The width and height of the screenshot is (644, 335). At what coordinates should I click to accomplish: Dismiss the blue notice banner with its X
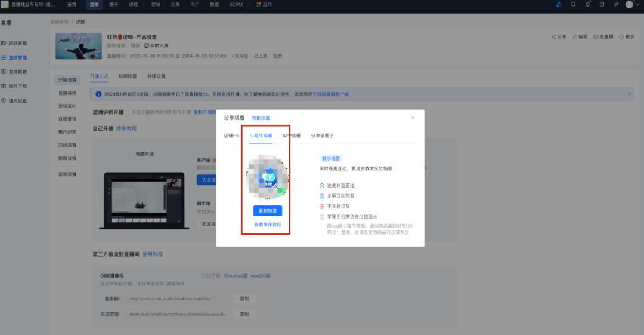[629, 94]
